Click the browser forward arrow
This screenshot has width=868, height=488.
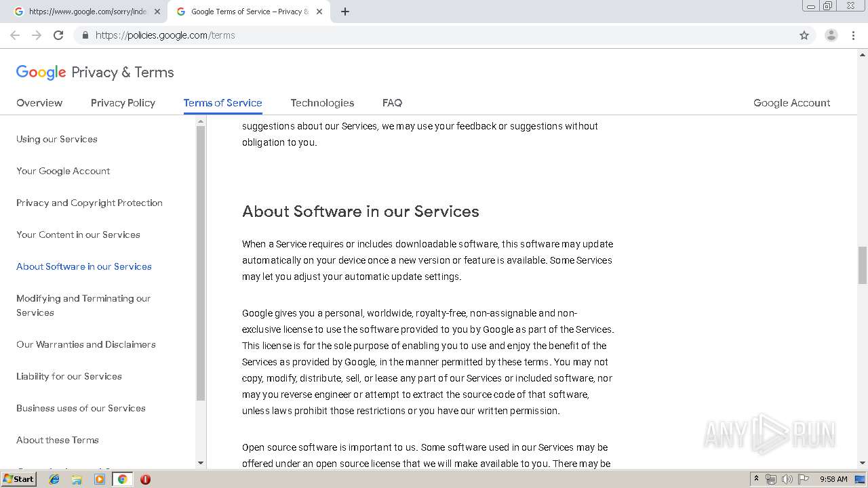[37, 35]
